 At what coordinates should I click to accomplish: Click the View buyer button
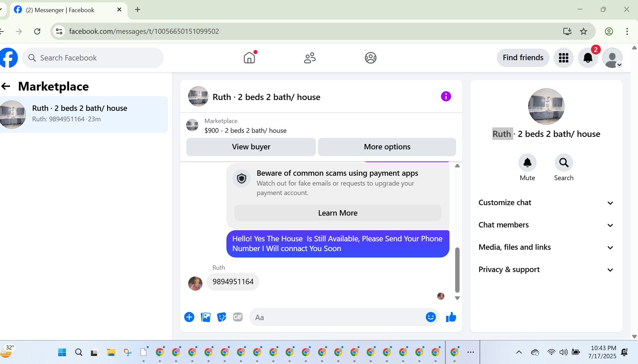coord(251,147)
